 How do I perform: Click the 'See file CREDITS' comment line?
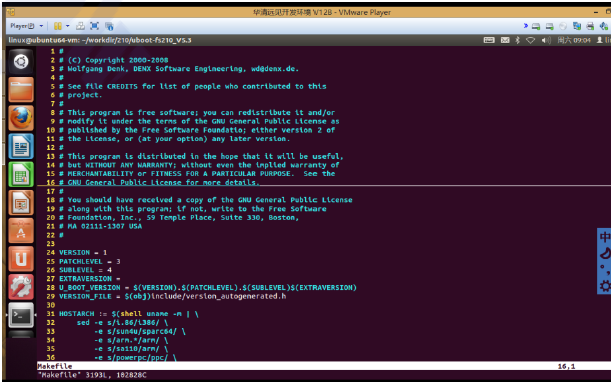pyautogui.click(x=192, y=87)
